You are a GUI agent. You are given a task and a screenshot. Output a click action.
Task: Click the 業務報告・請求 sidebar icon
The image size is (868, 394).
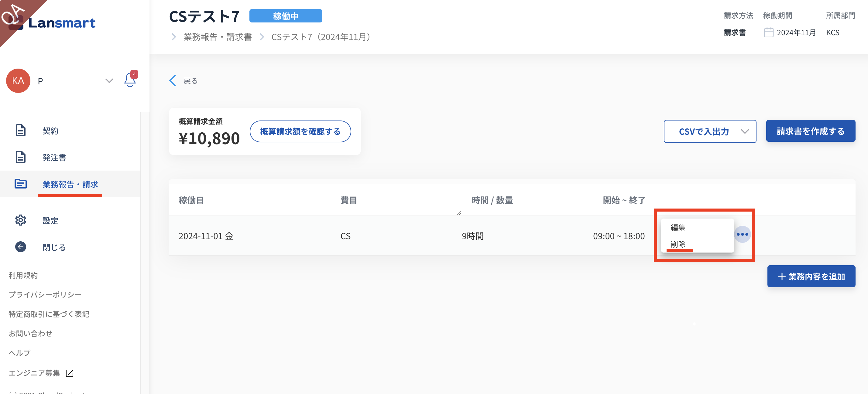pyautogui.click(x=21, y=184)
